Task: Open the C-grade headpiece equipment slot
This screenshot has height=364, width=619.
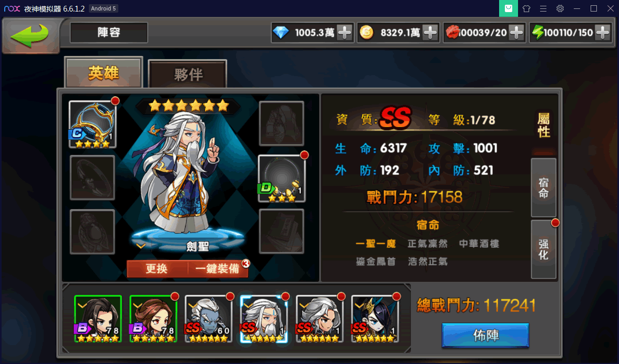Action: pyautogui.click(x=93, y=124)
